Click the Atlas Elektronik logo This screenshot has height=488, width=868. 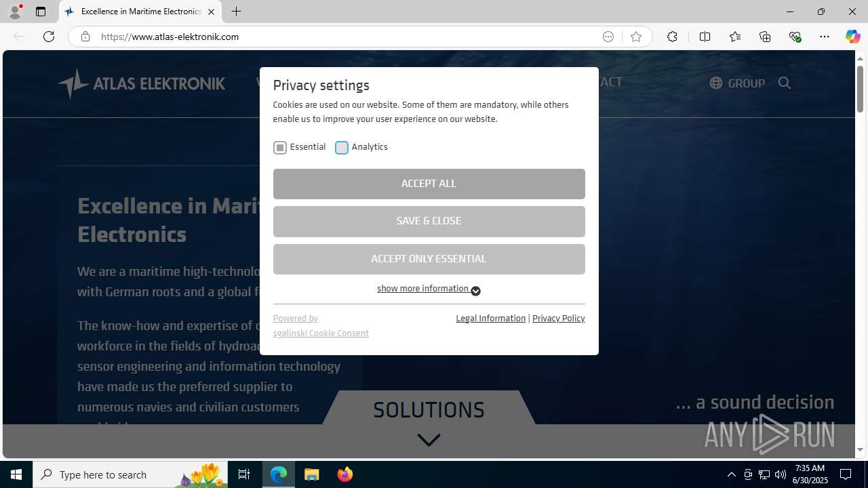coord(141,83)
